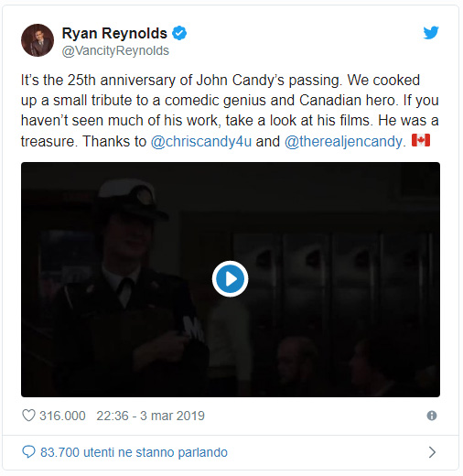Open the 22:36 - 3 mar 2019 timestamp
This screenshot has width=463, height=476.
pyautogui.click(x=150, y=416)
